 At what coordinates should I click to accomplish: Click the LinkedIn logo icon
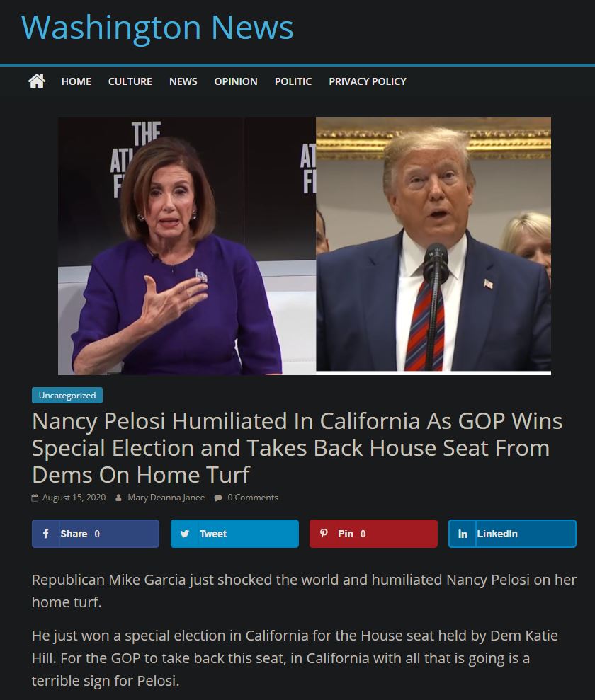pos(463,534)
